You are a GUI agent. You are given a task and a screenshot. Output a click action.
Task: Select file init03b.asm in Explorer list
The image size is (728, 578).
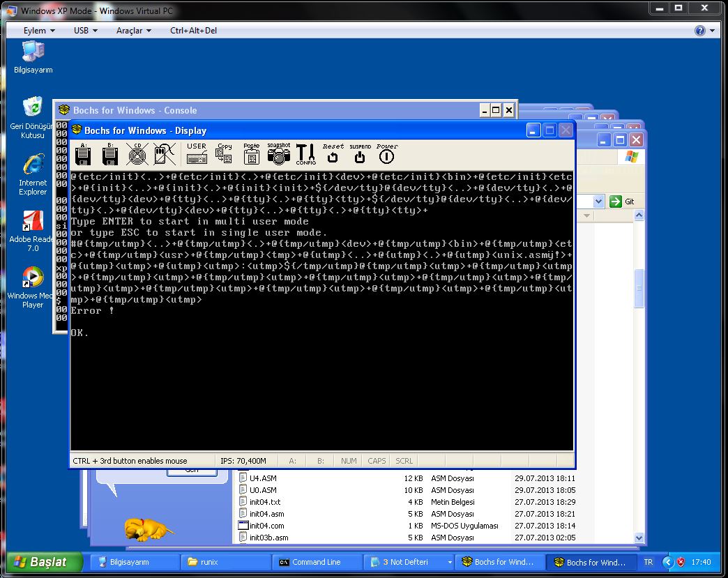pyautogui.click(x=268, y=538)
